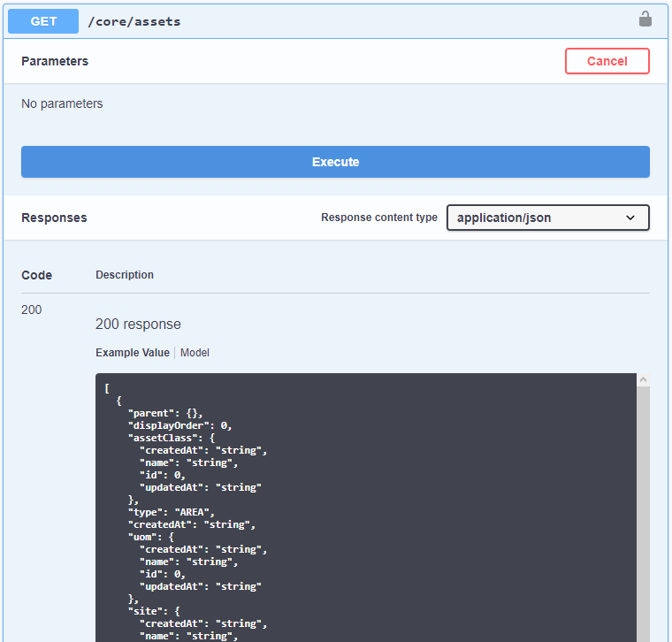Viewport: 672px width, 642px height.
Task: Click the Parameters section heading
Action: pos(55,61)
